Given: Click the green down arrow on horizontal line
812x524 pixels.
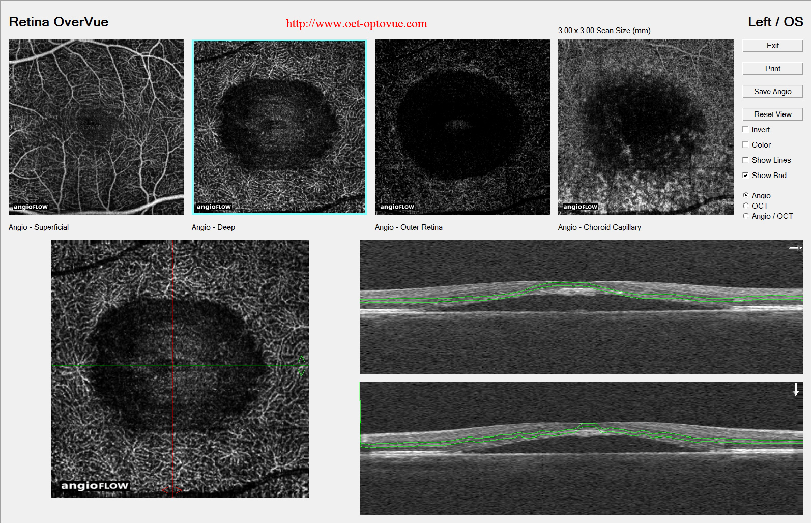Looking at the screenshot, I should pyautogui.click(x=301, y=372).
